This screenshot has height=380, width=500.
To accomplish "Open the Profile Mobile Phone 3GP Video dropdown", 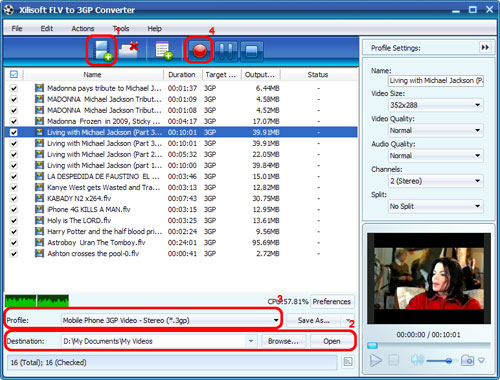I will [x=171, y=320].
